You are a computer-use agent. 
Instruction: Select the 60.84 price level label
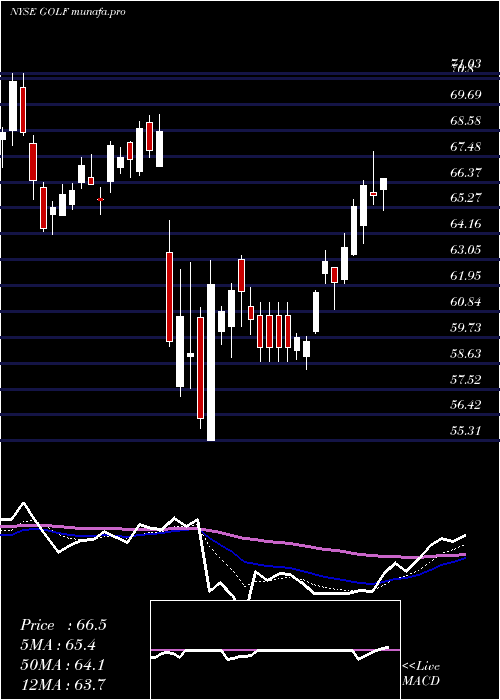click(466, 302)
